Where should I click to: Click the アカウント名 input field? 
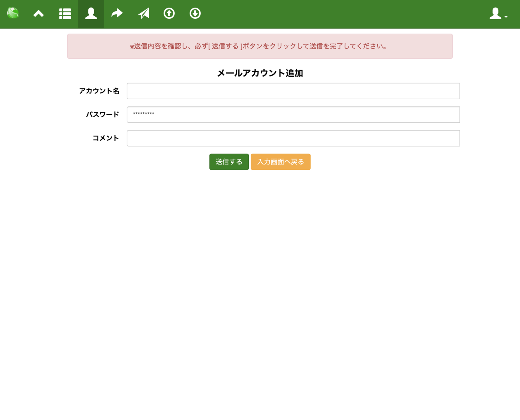coord(293,91)
